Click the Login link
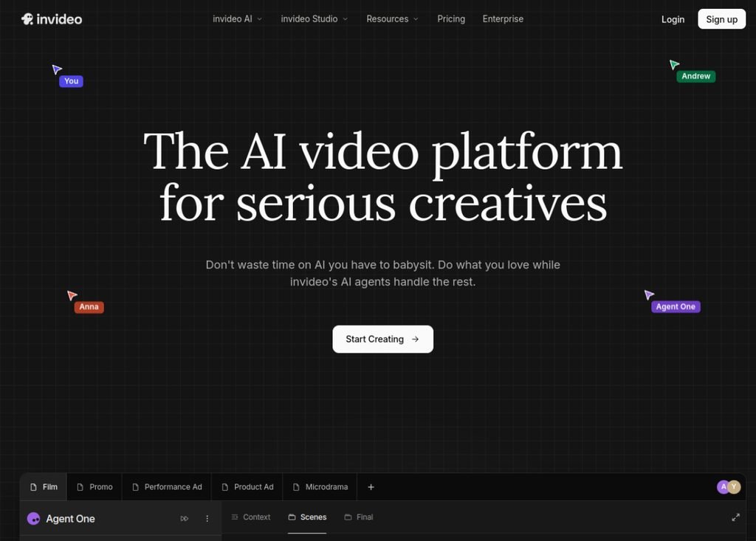 coord(673,19)
